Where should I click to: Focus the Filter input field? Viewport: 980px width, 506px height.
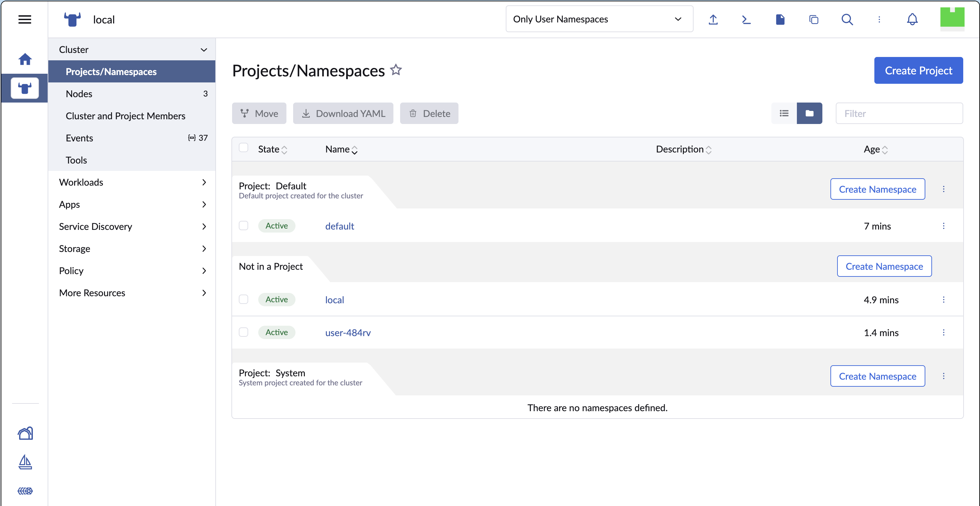click(x=900, y=113)
